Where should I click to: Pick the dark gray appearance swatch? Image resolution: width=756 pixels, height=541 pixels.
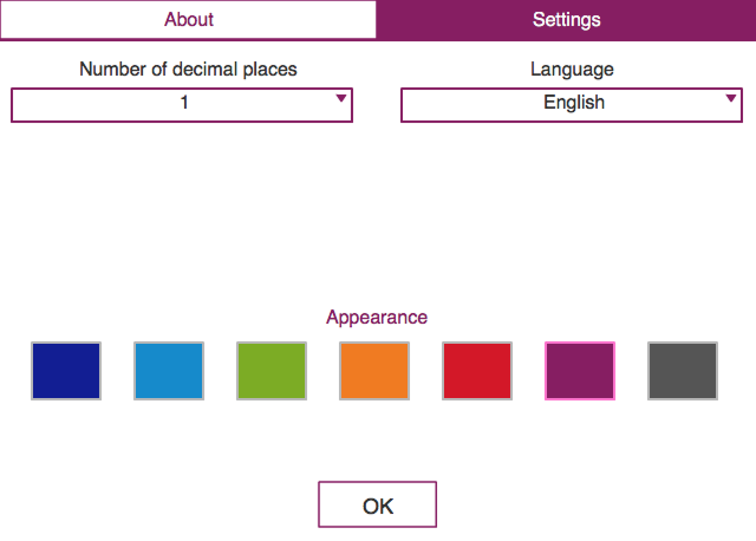[x=683, y=371]
